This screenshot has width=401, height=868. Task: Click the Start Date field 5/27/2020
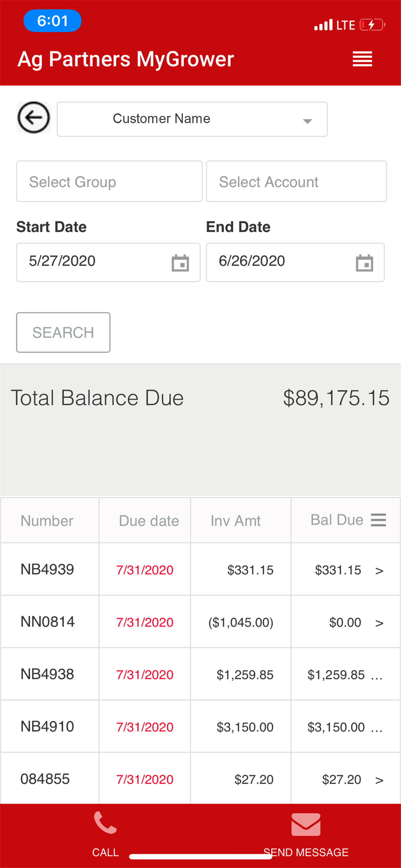[x=91, y=261]
